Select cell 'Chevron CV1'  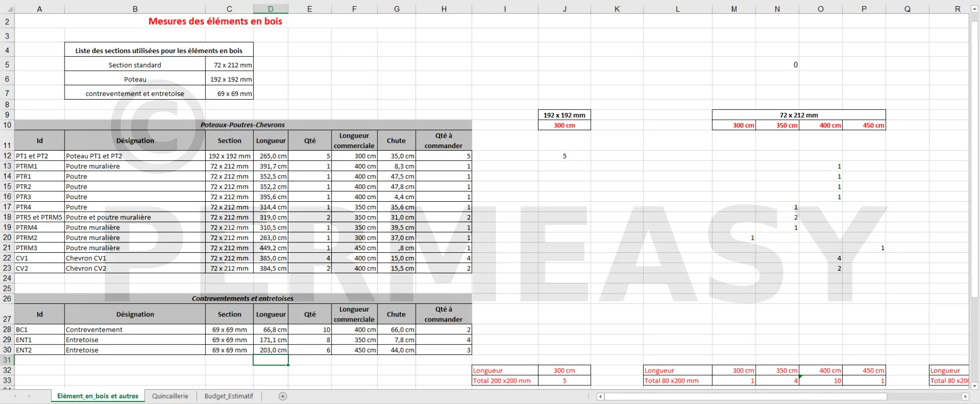pyautogui.click(x=135, y=258)
